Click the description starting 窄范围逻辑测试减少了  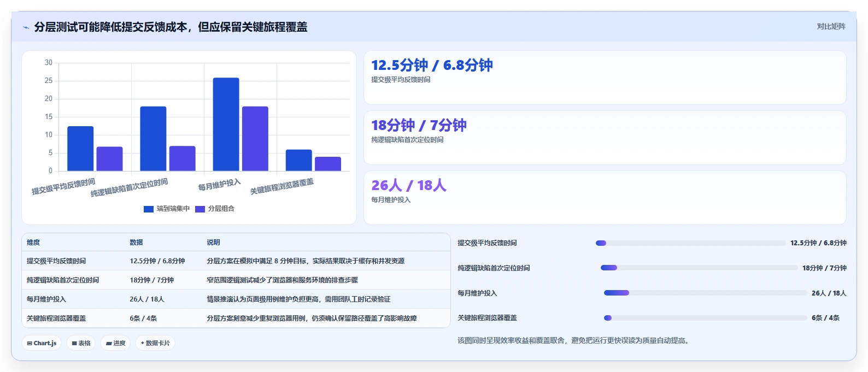[x=282, y=280]
